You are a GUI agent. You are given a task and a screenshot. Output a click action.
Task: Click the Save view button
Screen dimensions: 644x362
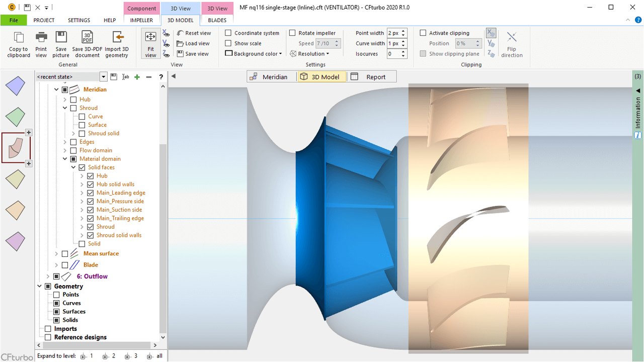[x=193, y=54]
